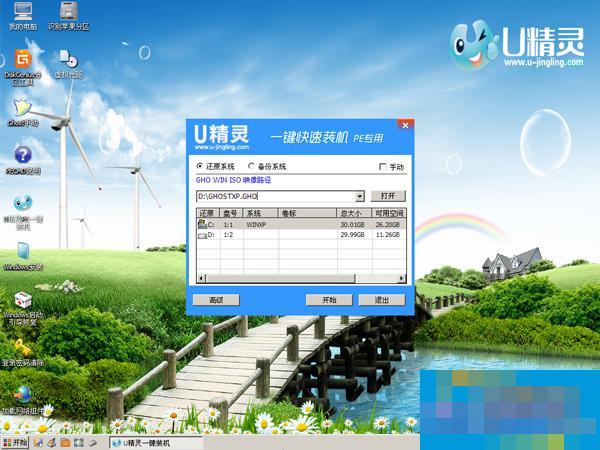
Task: Click the 高级 advanced button
Action: point(216,300)
